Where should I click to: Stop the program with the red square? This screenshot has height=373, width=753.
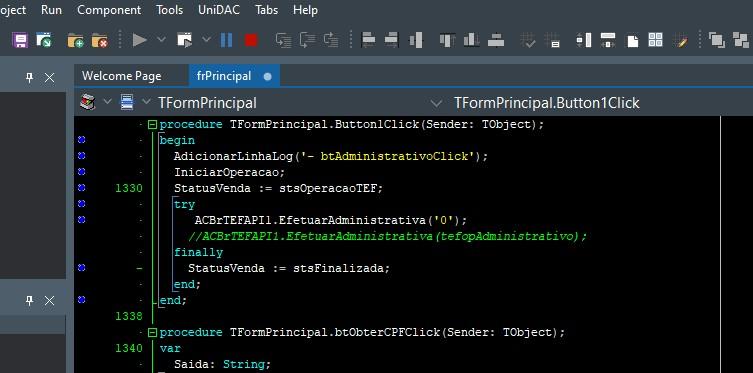coord(251,40)
